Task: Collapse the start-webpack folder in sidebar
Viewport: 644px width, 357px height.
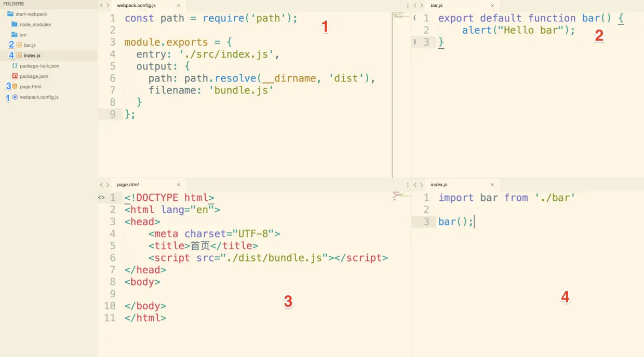Action: point(31,14)
